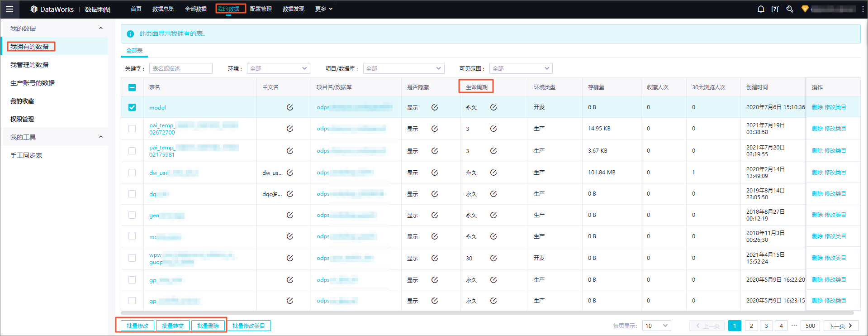
Task: Collapse the 我的数据 sidebar section
Action: [x=101, y=28]
